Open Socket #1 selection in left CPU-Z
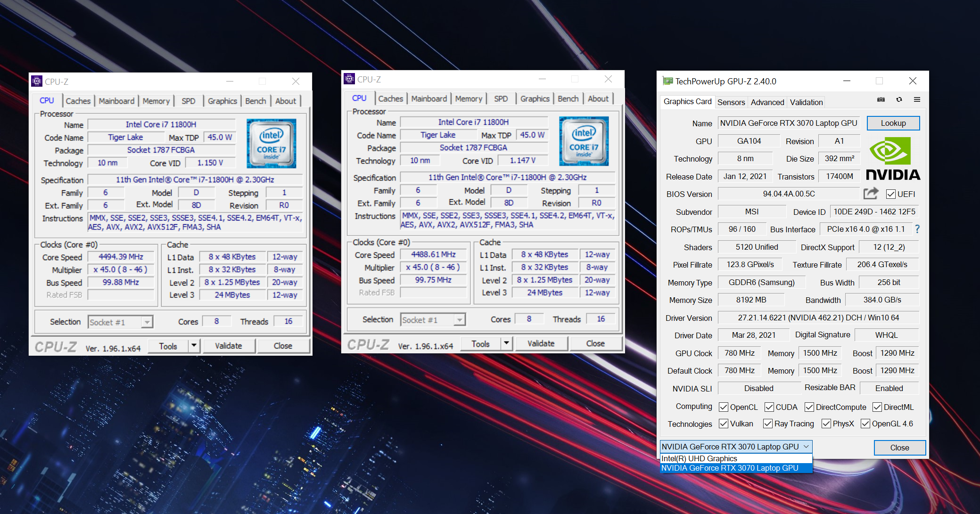The width and height of the screenshot is (980, 514). point(121,322)
